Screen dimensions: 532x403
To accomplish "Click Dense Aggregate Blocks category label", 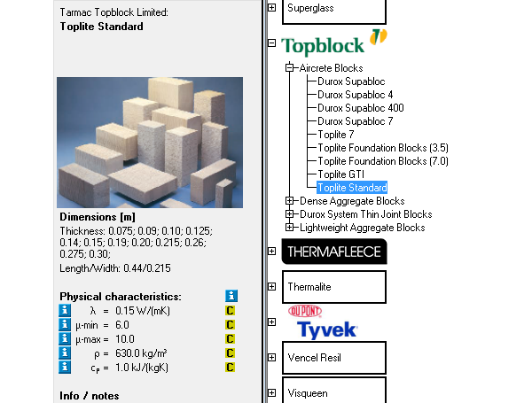I will [x=352, y=201].
